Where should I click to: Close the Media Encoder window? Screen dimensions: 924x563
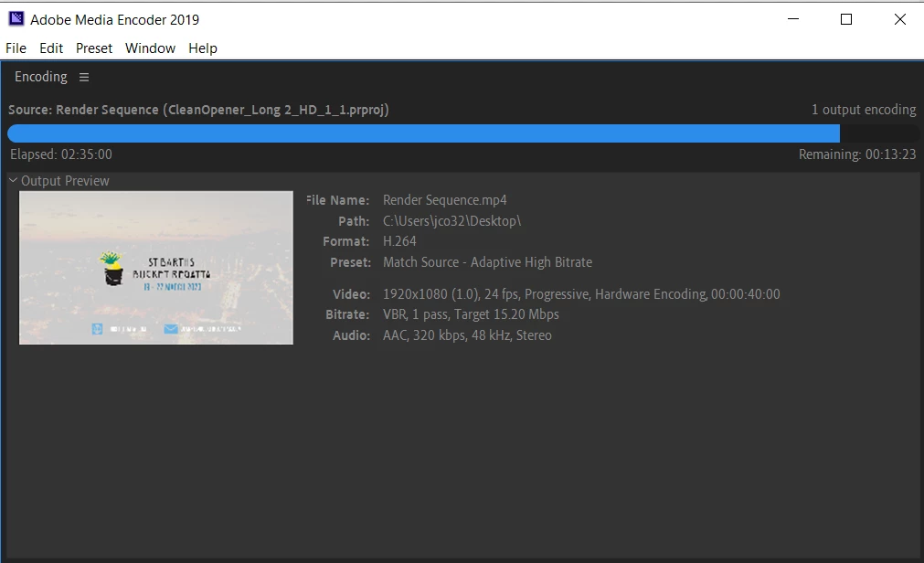tap(900, 19)
